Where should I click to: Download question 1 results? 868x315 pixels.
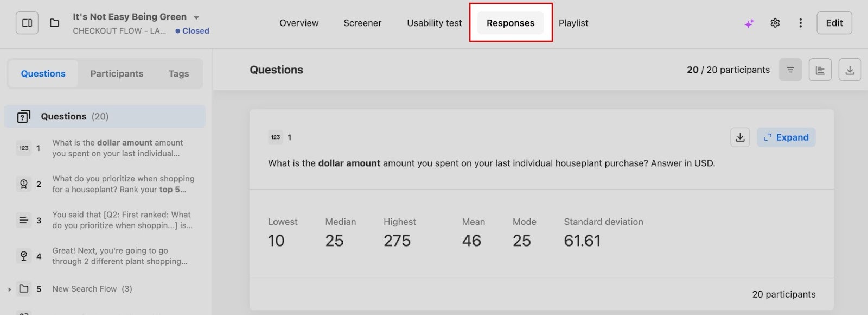point(740,137)
